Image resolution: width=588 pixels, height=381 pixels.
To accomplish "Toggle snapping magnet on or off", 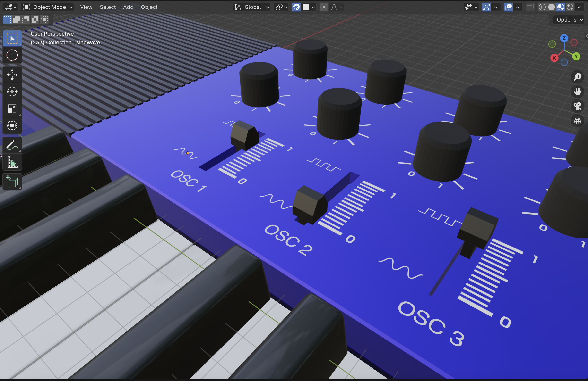I will (296, 7).
